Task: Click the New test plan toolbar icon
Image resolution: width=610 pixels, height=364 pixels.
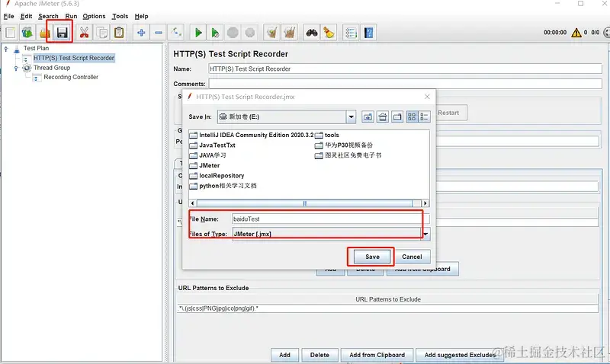Action: click(x=11, y=33)
